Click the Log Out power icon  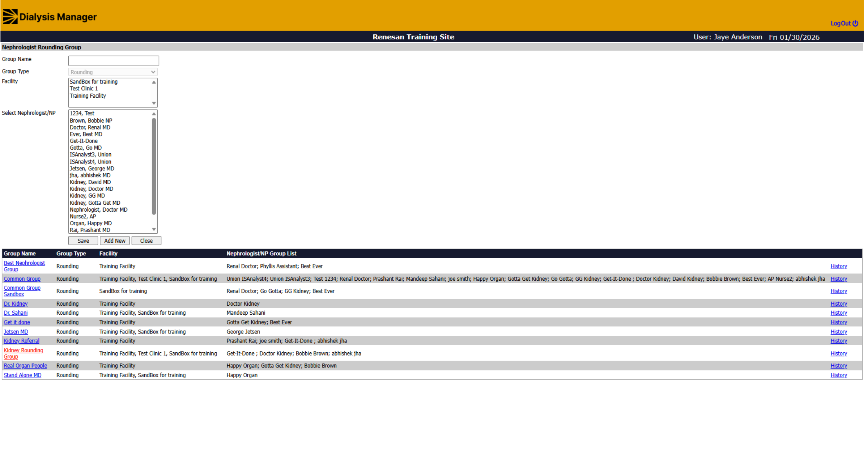tap(855, 23)
